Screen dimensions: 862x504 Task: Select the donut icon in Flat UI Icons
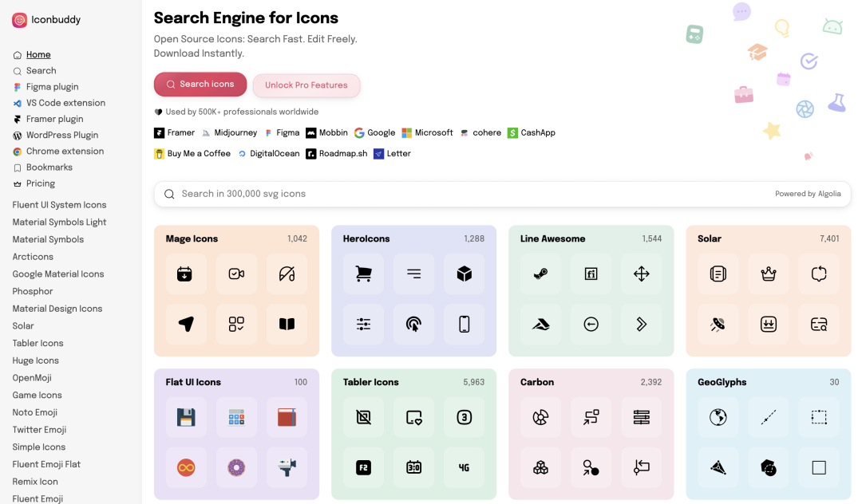pyautogui.click(x=236, y=468)
